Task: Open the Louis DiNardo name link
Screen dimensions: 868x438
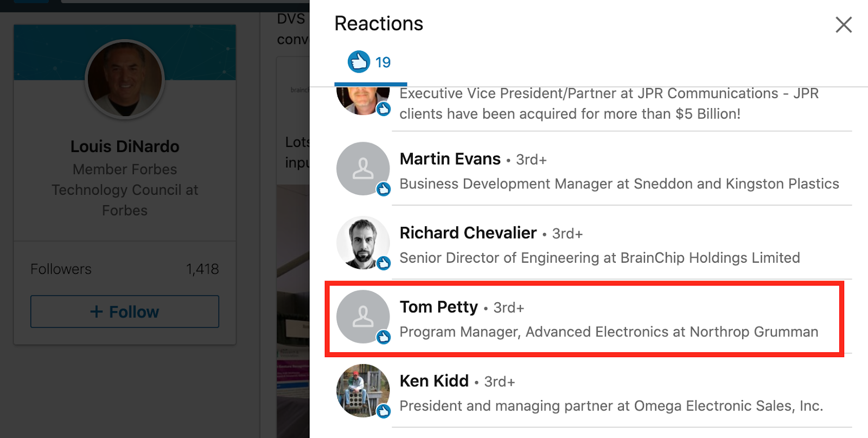Action: 125,147
